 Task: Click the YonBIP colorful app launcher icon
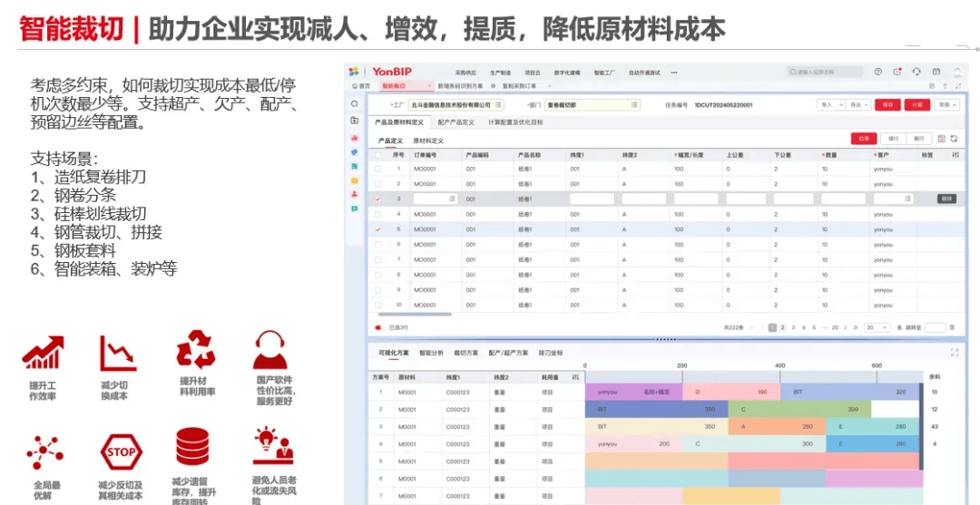pos(354,72)
